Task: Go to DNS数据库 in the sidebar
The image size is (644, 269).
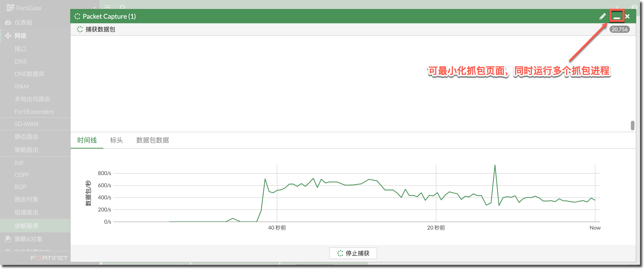Action: [x=29, y=74]
